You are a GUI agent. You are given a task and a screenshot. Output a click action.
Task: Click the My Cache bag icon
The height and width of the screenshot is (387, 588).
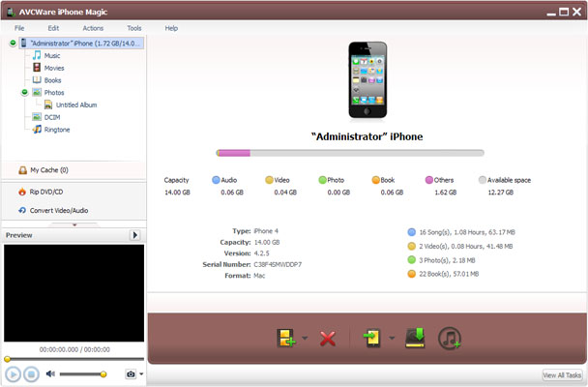pyautogui.click(x=23, y=170)
